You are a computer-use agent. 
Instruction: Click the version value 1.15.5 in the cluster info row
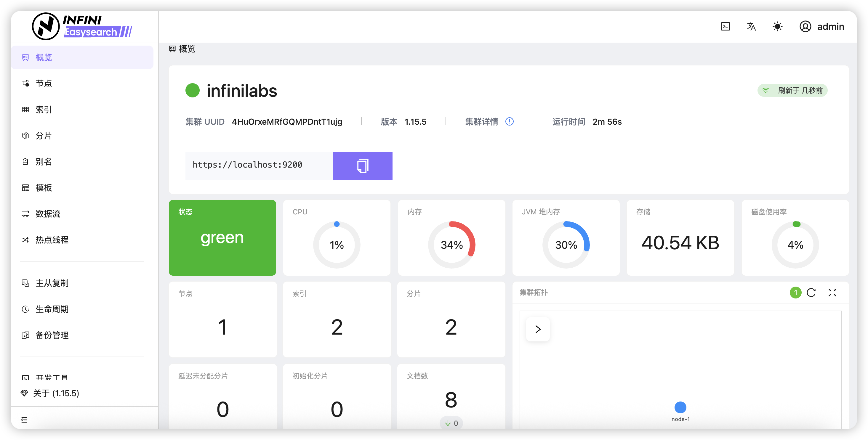[415, 122]
